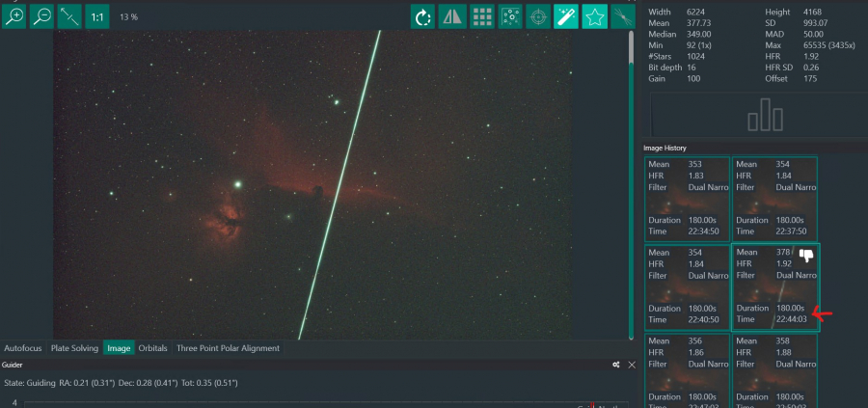The height and width of the screenshot is (408, 868).
Task: Open the Three Point Polar Alignment tab
Action: 228,348
